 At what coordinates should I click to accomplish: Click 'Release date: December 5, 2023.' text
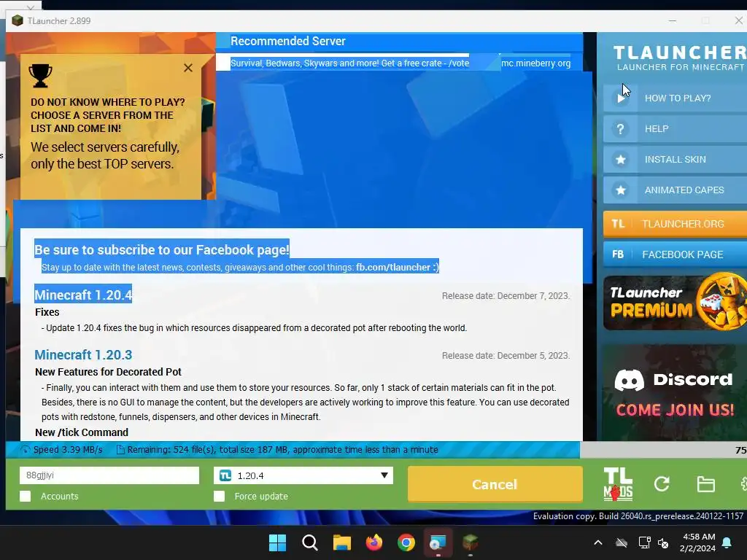(506, 356)
